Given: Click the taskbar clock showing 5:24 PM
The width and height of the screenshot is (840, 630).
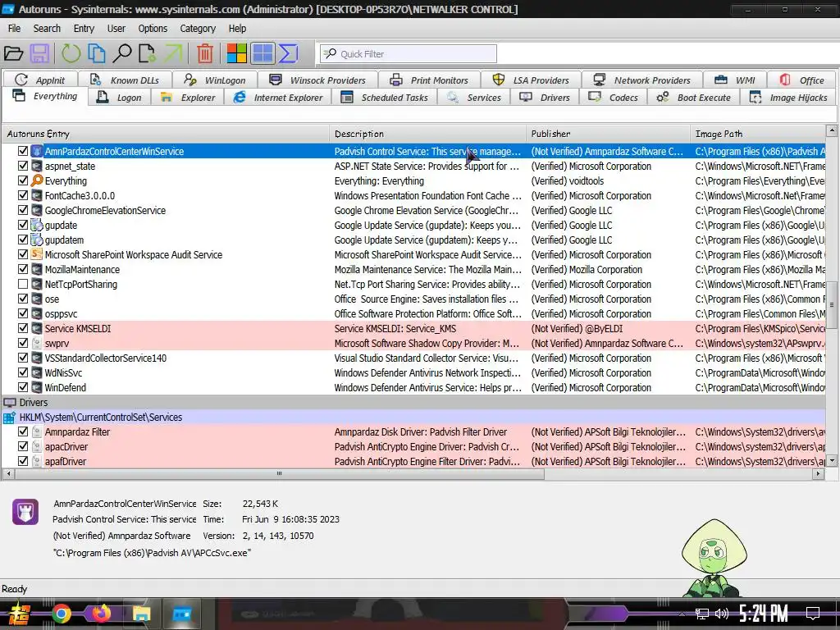Looking at the screenshot, I should [764, 614].
